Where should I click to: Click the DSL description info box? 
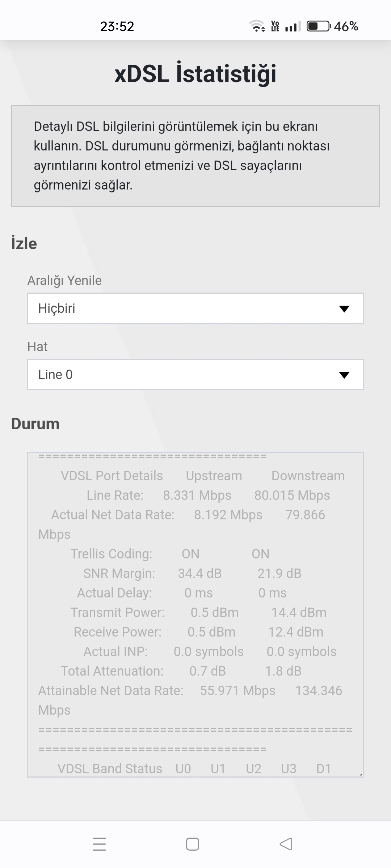coord(195,156)
